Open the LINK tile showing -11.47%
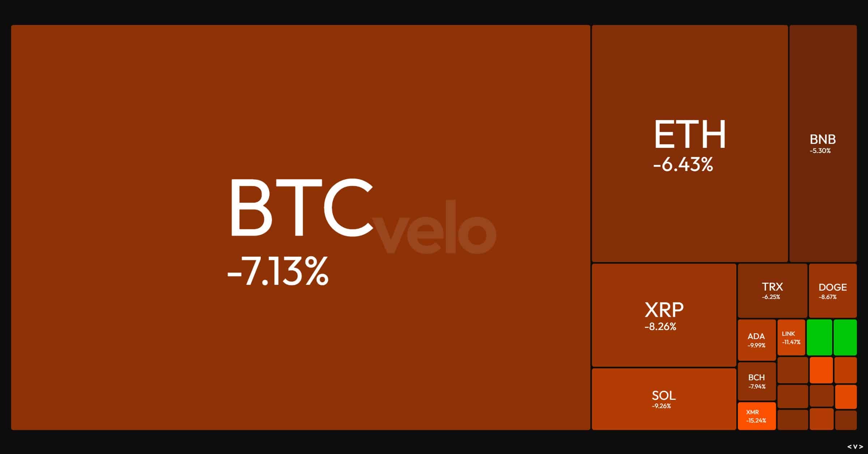 pyautogui.click(x=791, y=337)
